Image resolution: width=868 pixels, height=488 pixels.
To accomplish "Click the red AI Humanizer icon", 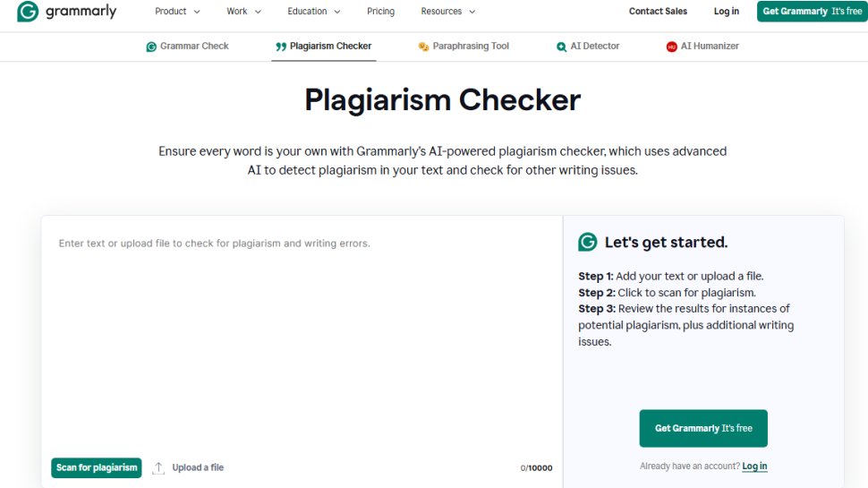I will tap(671, 47).
